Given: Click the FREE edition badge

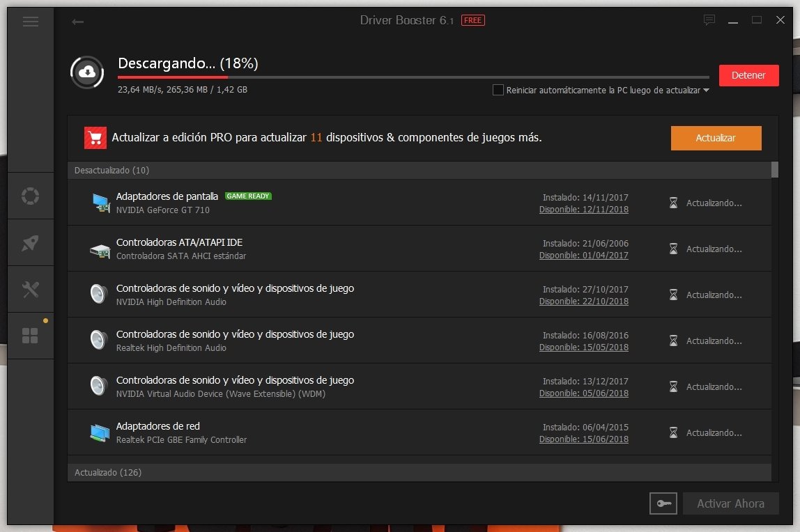Looking at the screenshot, I should pyautogui.click(x=473, y=20).
